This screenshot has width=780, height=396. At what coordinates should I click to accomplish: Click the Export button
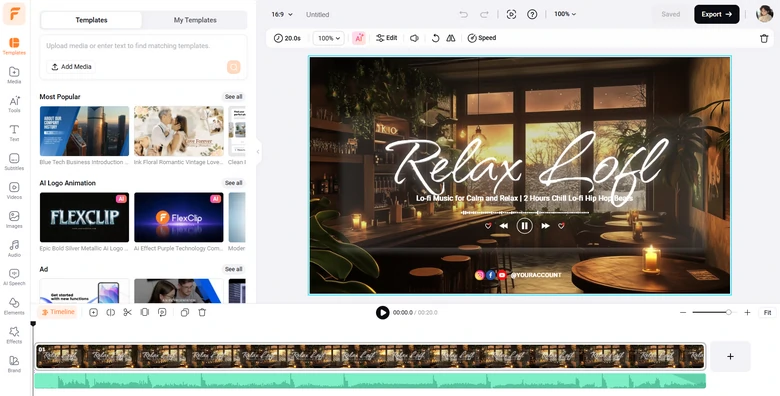click(x=716, y=14)
